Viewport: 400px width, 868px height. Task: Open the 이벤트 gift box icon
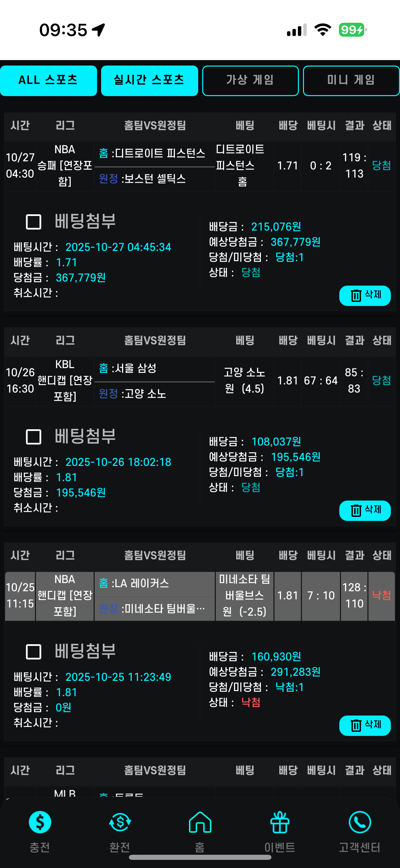coord(280,822)
